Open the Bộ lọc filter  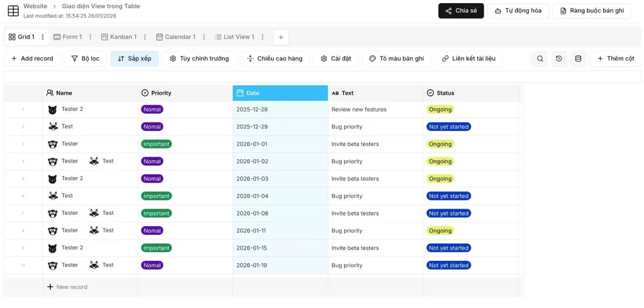(x=85, y=59)
